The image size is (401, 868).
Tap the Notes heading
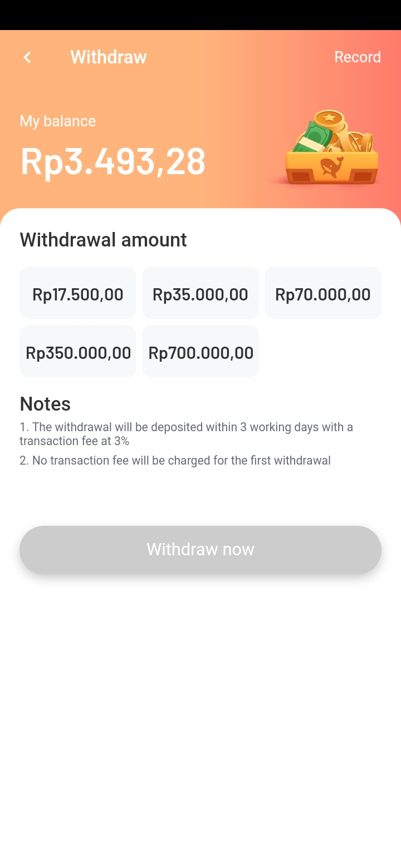[45, 404]
